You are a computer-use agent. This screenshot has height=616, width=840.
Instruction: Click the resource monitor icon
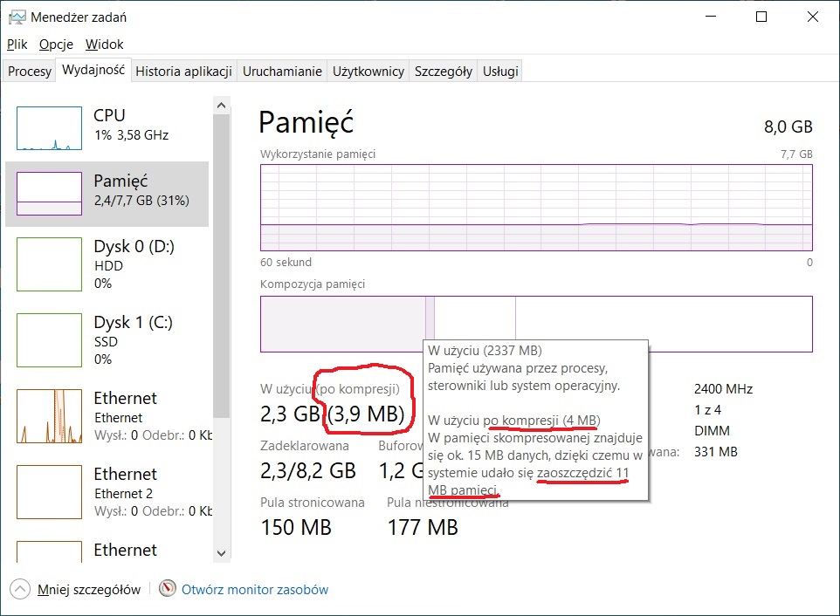[x=168, y=589]
